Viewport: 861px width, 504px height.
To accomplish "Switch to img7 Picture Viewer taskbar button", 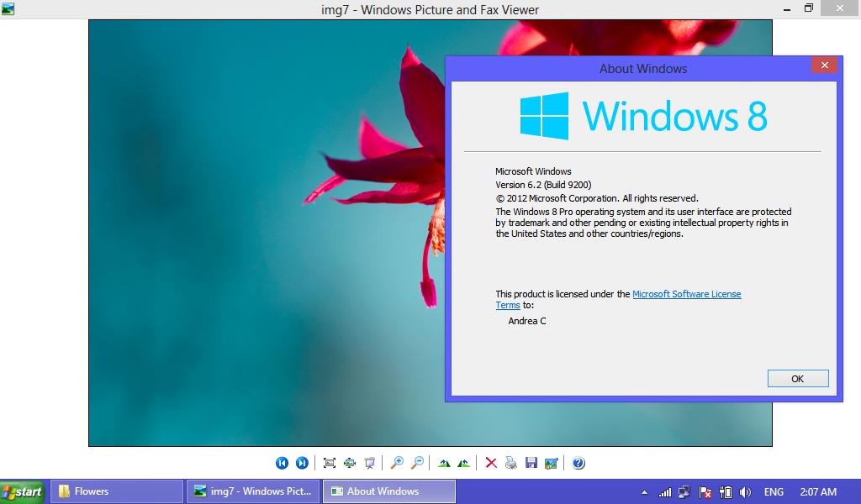I will coord(252,491).
